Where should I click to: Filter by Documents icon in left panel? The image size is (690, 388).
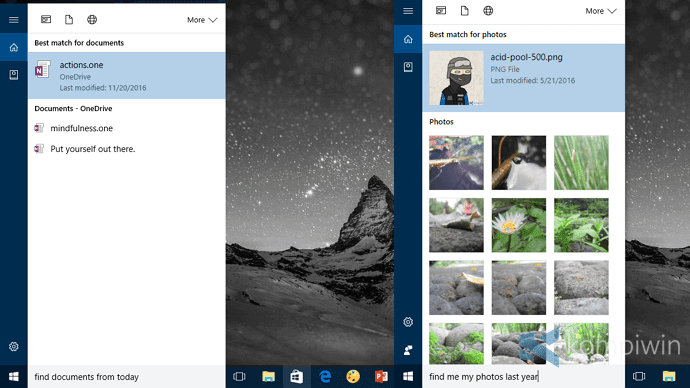tap(69, 19)
